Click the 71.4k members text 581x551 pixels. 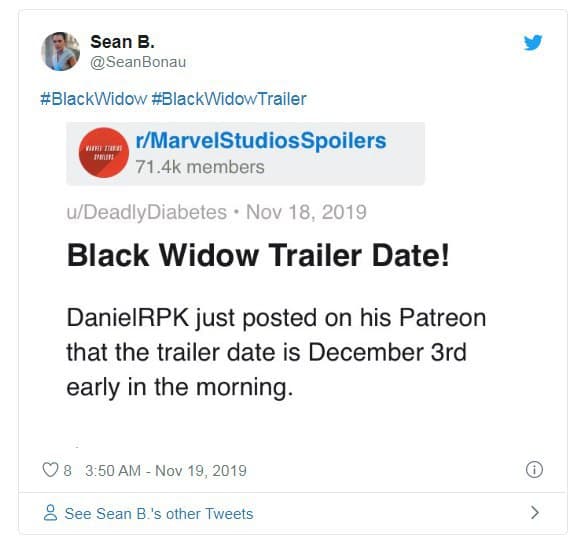200,167
